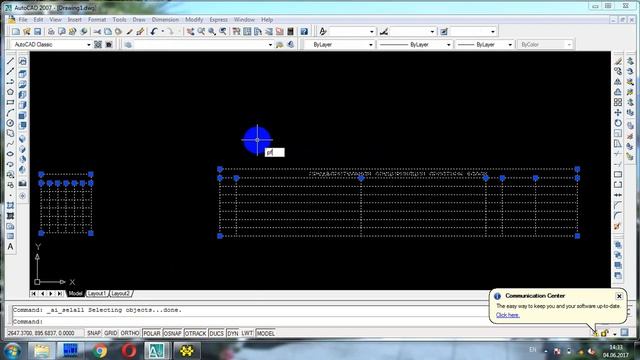The image size is (640, 360).
Task: Open the Draw menu
Action: pos(139,20)
